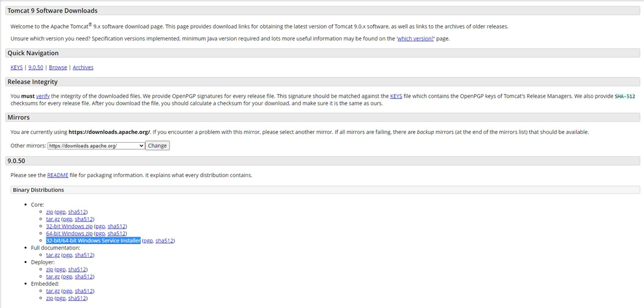Open sha512 for Full documentation tar.gz
This screenshot has height=308, width=644.
(x=84, y=255)
